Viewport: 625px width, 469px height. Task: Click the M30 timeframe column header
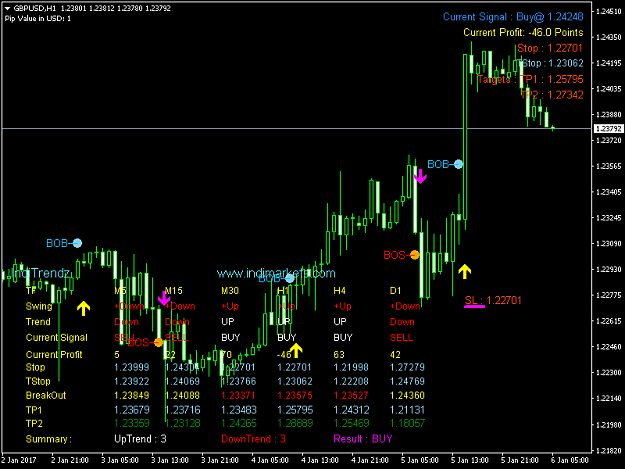click(230, 290)
